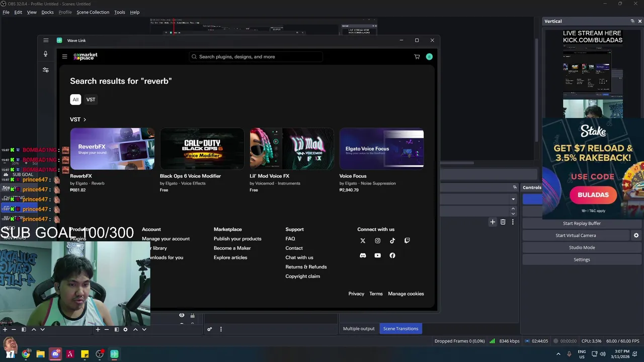This screenshot has height=362, width=644.
Task: Click Start Replay Buffer button
Action: click(x=582, y=223)
